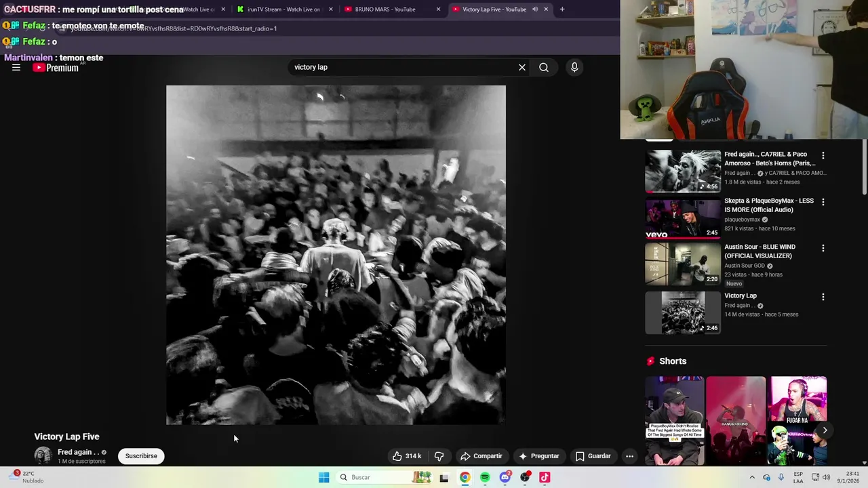Click Shorts section logo icon
The width and height of the screenshot is (868, 488).
651,361
